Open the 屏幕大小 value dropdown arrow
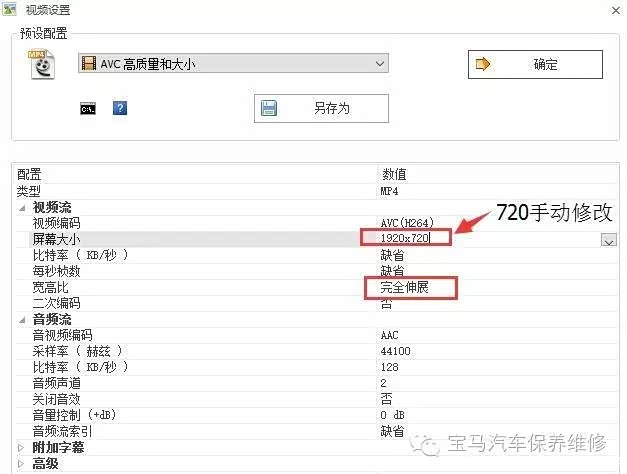627x474 pixels. (609, 240)
